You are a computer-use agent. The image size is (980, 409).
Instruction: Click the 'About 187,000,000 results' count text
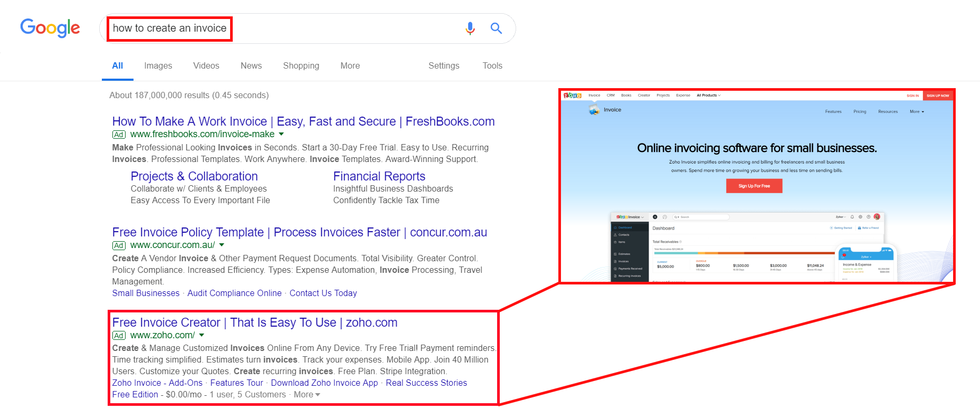tap(189, 96)
